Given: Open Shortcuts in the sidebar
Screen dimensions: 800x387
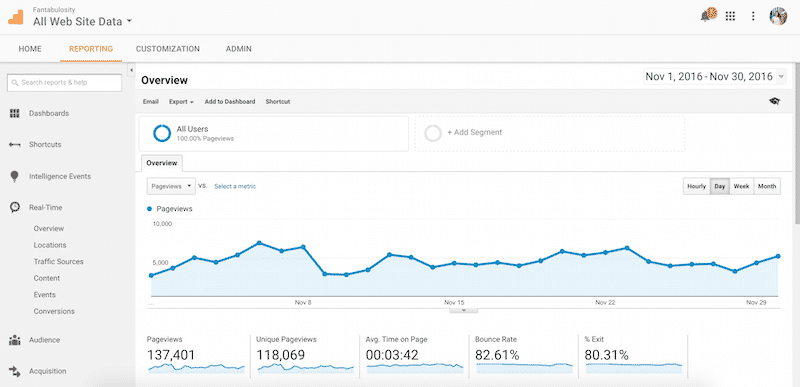Looking at the screenshot, I should pyautogui.click(x=45, y=144).
